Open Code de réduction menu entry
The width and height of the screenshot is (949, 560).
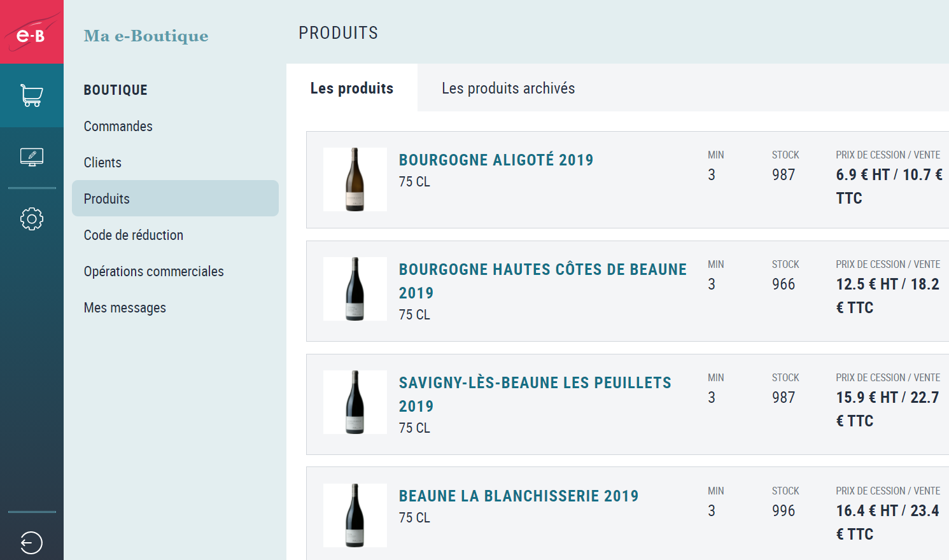click(134, 235)
